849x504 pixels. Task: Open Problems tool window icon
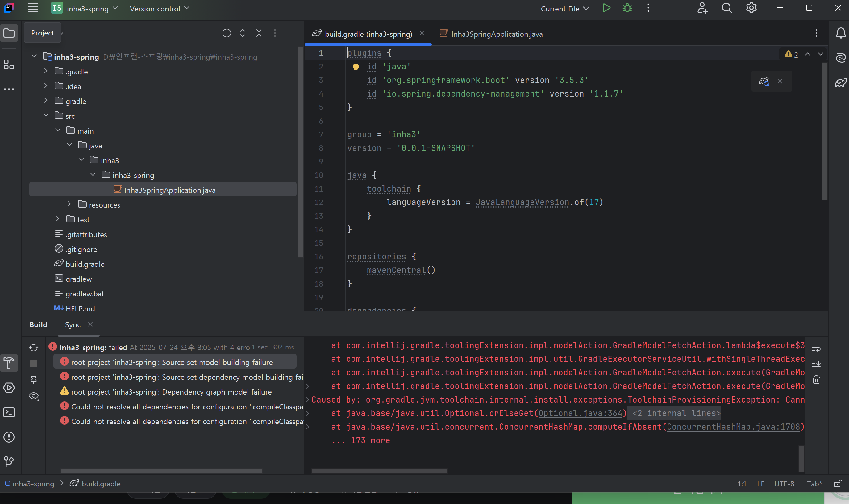[x=9, y=437]
